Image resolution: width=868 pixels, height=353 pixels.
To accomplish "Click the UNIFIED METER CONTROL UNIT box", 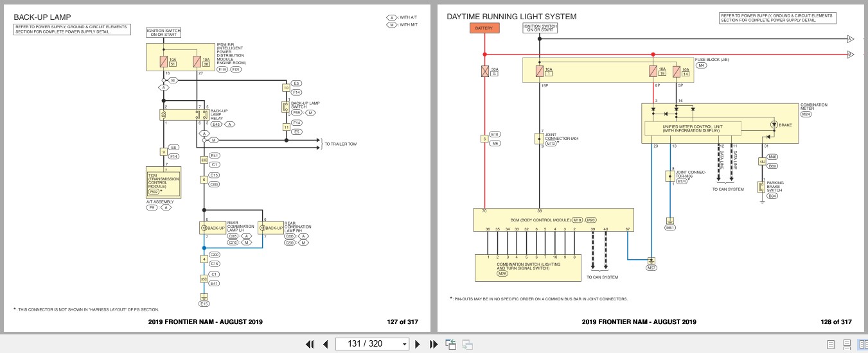I will (x=692, y=128).
